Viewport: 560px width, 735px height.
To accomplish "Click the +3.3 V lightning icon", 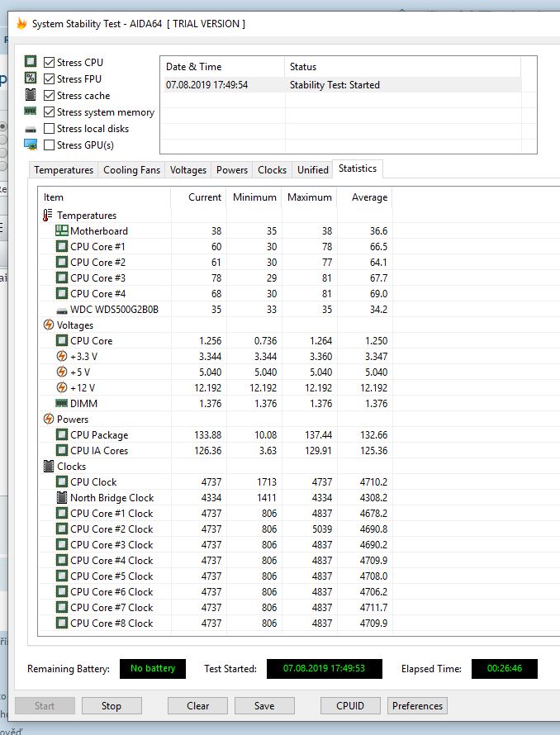I will [61, 356].
